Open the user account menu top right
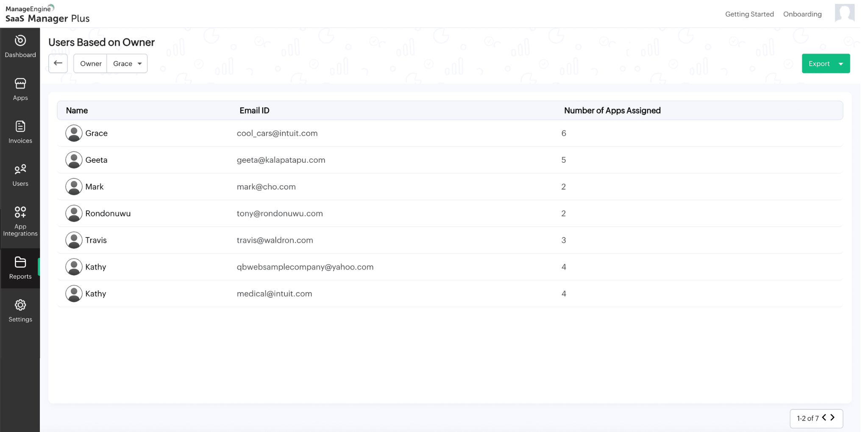 [845, 13]
